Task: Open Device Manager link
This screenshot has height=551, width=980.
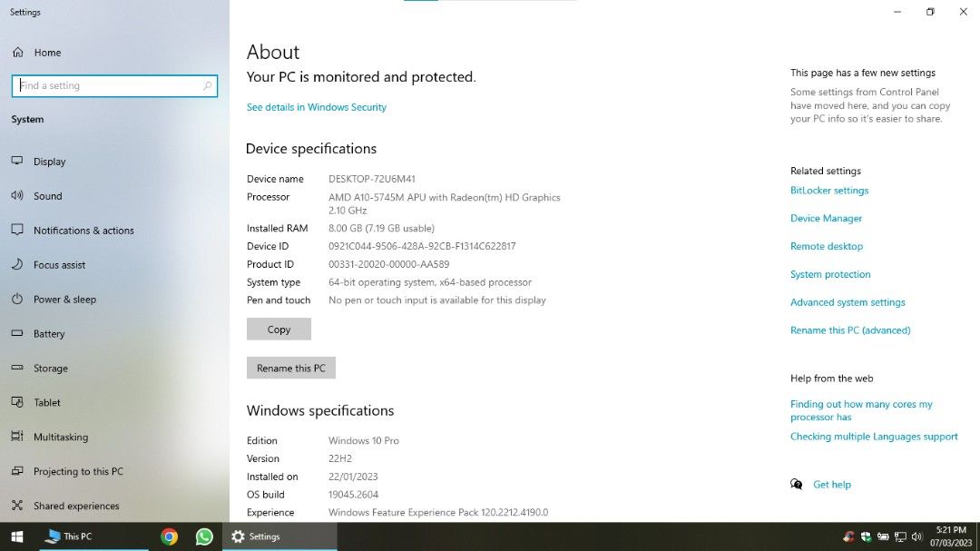Action: pyautogui.click(x=827, y=218)
